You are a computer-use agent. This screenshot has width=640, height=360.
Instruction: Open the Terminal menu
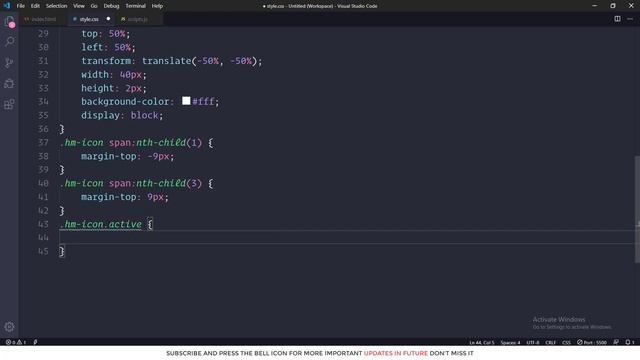click(x=135, y=6)
